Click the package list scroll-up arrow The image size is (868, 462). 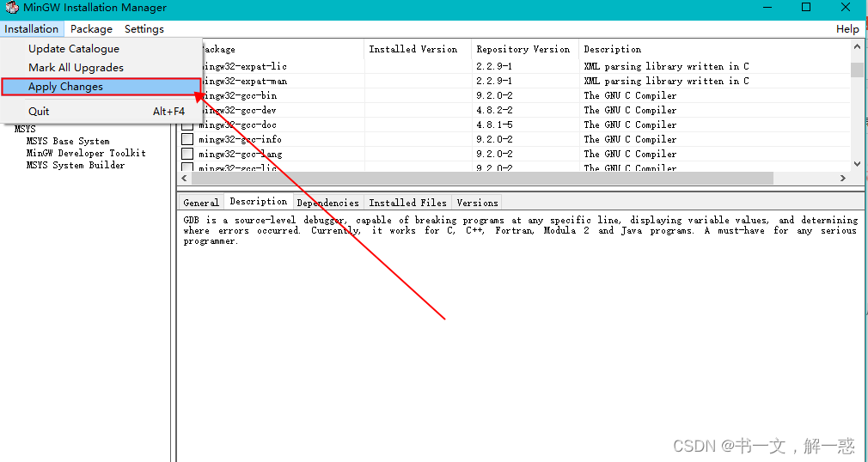(858, 48)
